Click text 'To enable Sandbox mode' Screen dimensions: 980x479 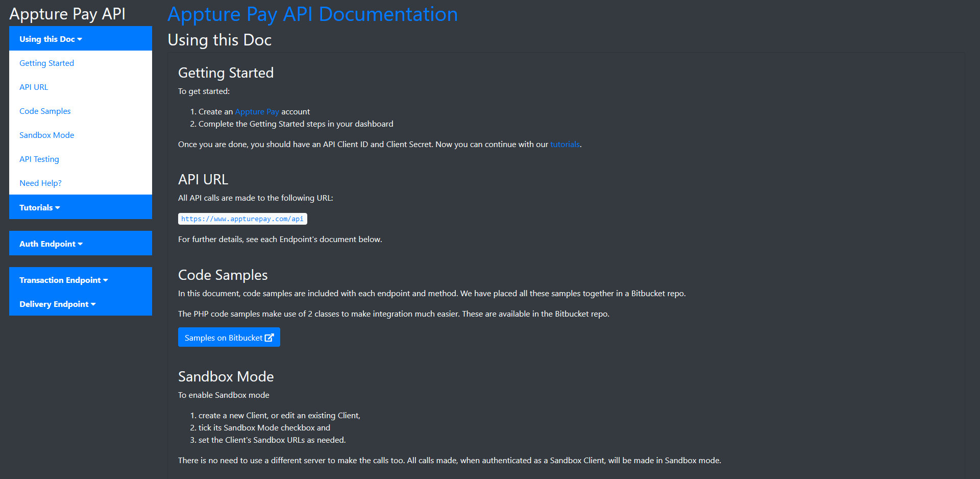pos(224,395)
